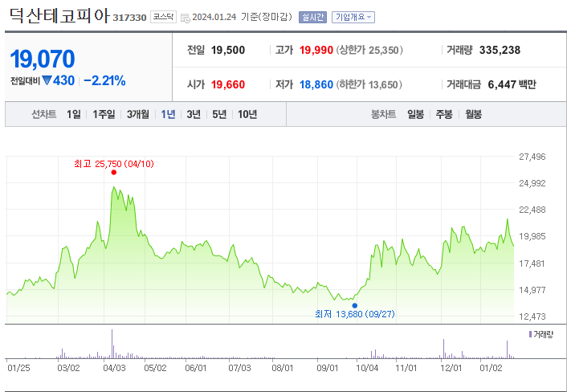The width and height of the screenshot is (567, 392).
Task: Click the 24,992 y-axis label
Action: coord(532,183)
